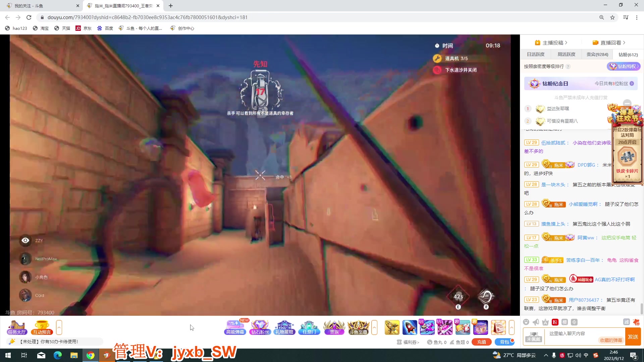This screenshot has width=644, height=362.
Task: Open the Windows Start menu
Action: (8, 355)
